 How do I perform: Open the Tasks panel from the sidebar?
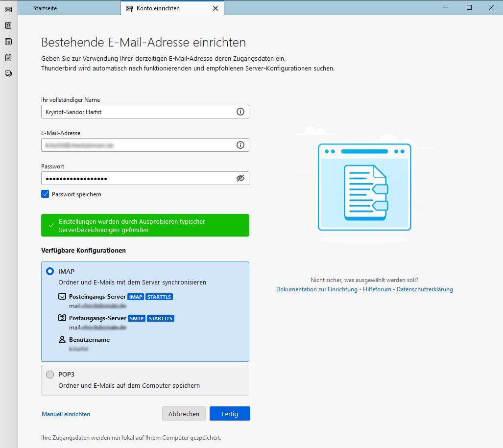(8, 57)
